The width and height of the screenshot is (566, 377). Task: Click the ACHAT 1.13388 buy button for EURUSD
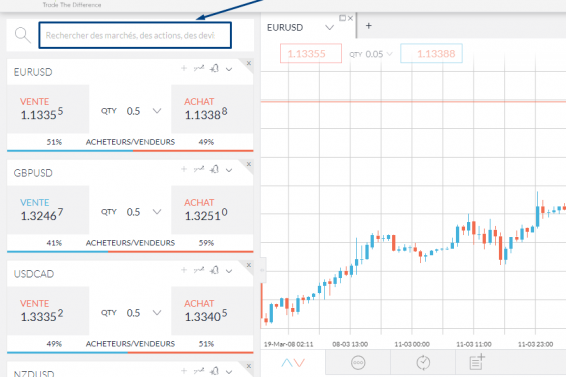(212, 109)
